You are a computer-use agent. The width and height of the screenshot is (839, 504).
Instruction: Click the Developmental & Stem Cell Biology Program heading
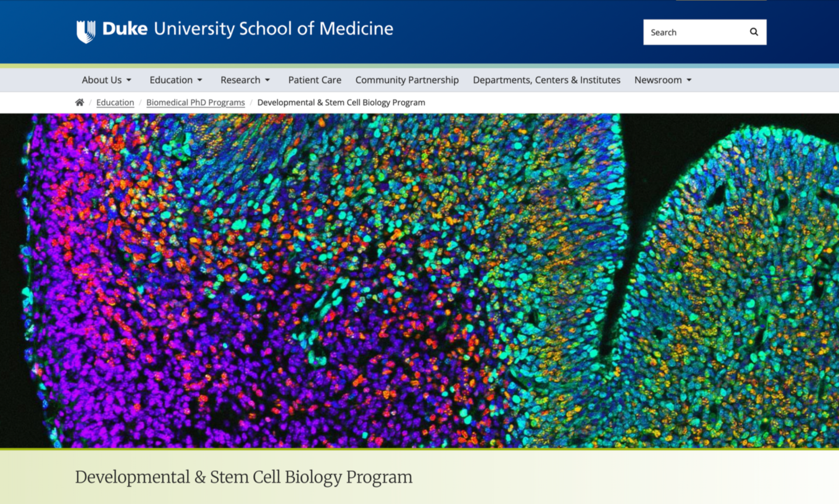coord(244,477)
